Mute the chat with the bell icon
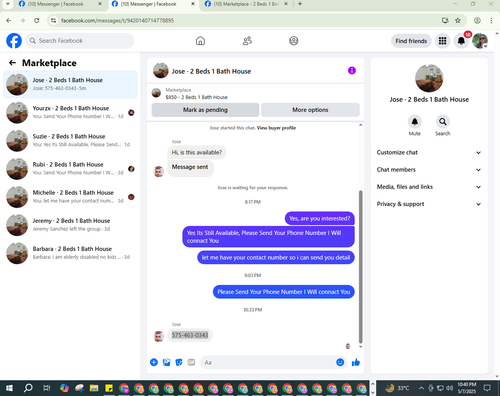500x396 pixels. 415,122
